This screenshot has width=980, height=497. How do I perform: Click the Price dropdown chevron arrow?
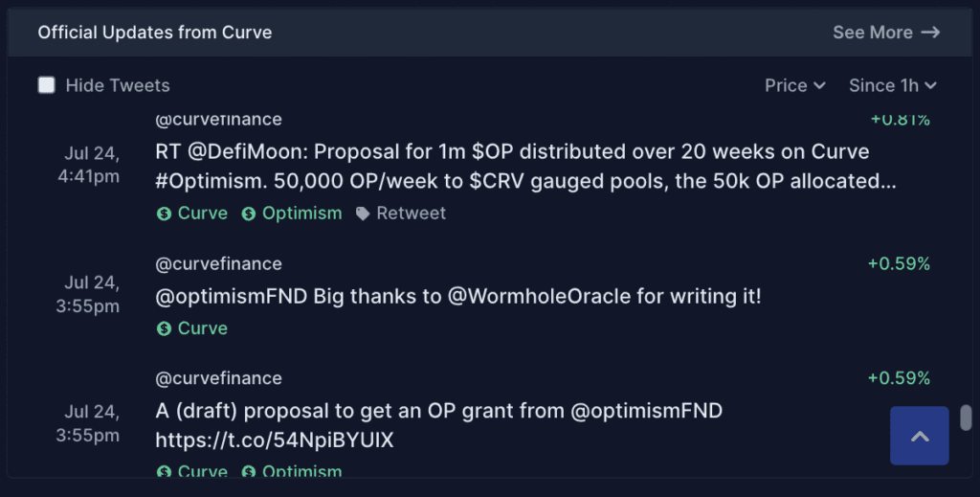pos(819,85)
